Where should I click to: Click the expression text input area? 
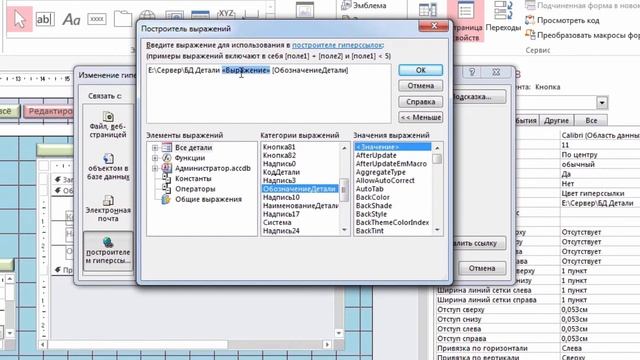269,93
